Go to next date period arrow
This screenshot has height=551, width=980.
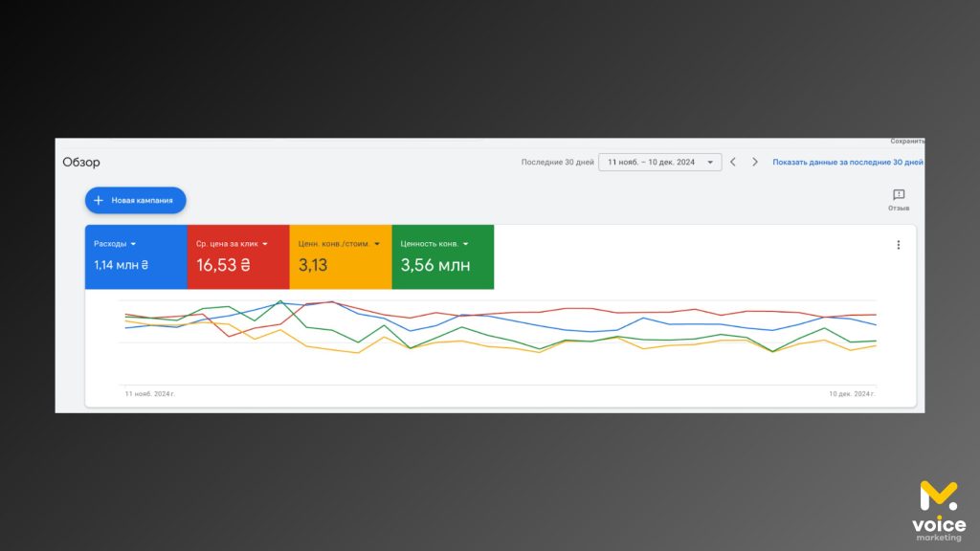click(755, 163)
